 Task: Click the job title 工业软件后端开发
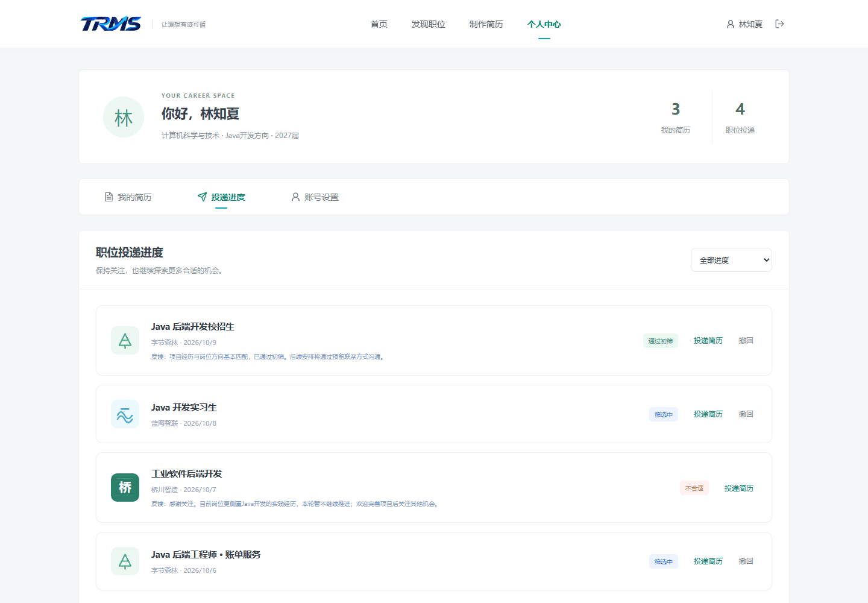[187, 474]
